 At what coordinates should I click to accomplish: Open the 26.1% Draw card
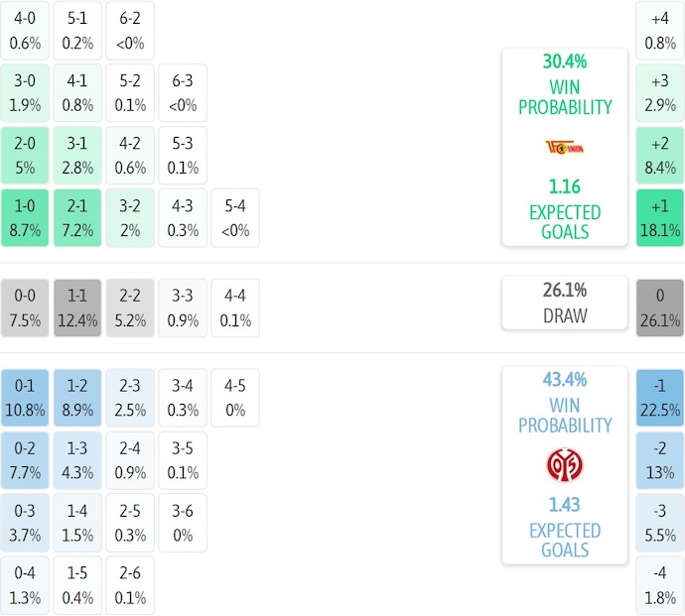pos(564,303)
